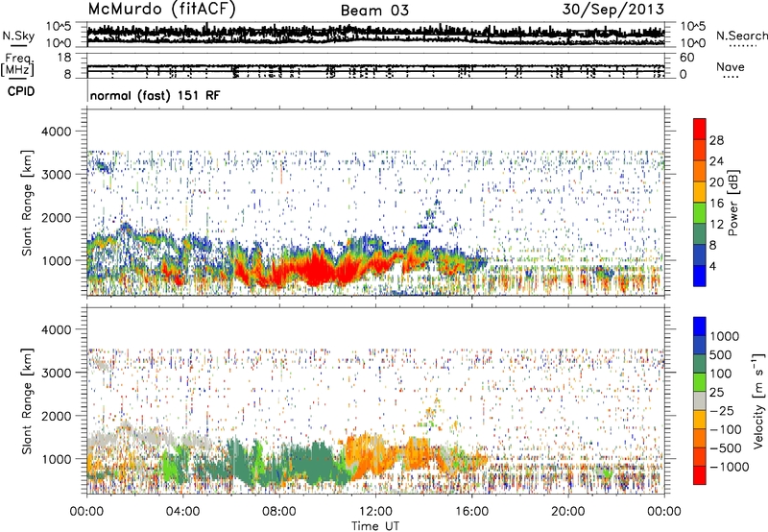Click the 'CPID' label
Image resolution: width=768 pixels, height=532 pixels.
tap(21, 91)
